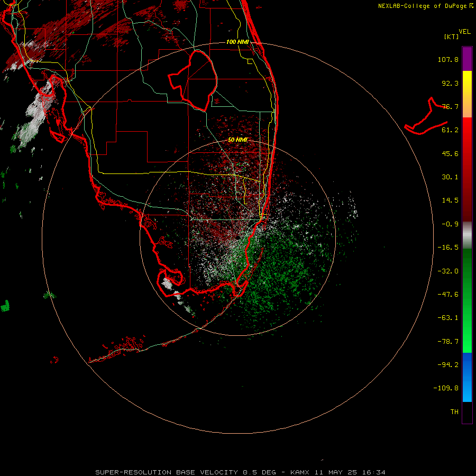Click the radar site at the rings' center

(x=237, y=237)
